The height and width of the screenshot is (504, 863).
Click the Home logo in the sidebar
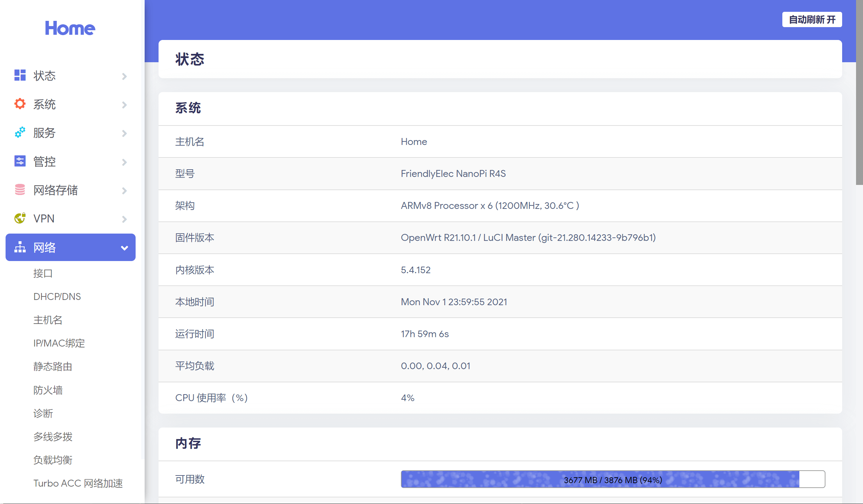(70, 28)
